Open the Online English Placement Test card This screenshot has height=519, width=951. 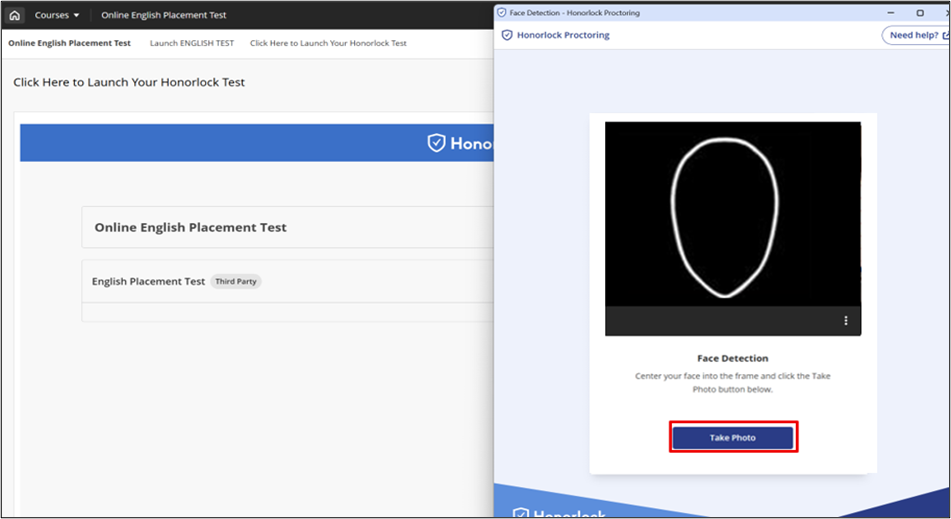click(190, 228)
